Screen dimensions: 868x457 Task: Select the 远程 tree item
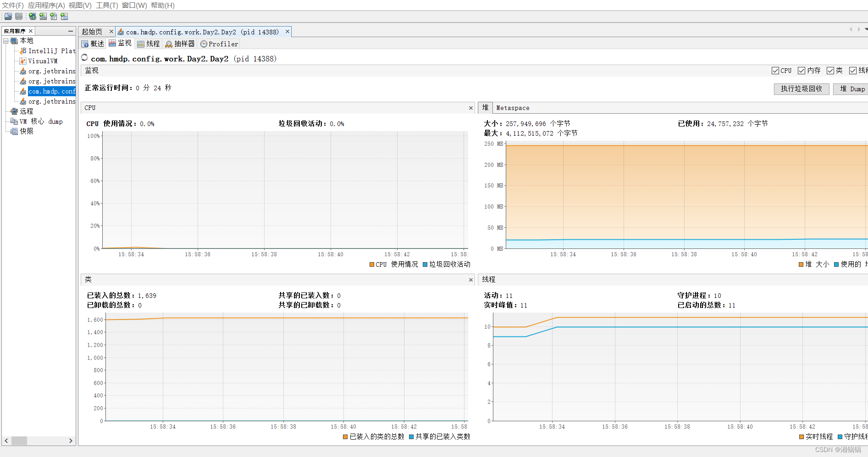click(27, 111)
